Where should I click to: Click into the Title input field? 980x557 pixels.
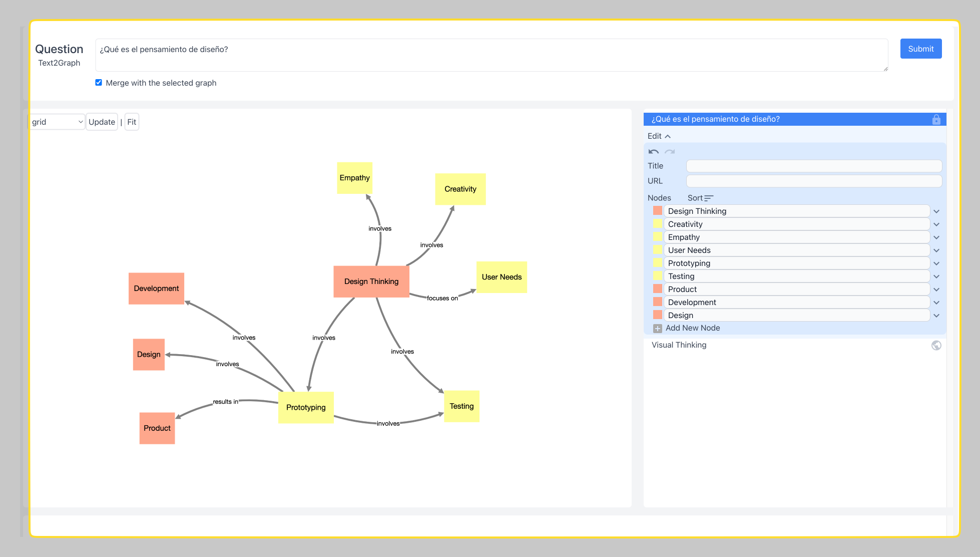pos(814,166)
